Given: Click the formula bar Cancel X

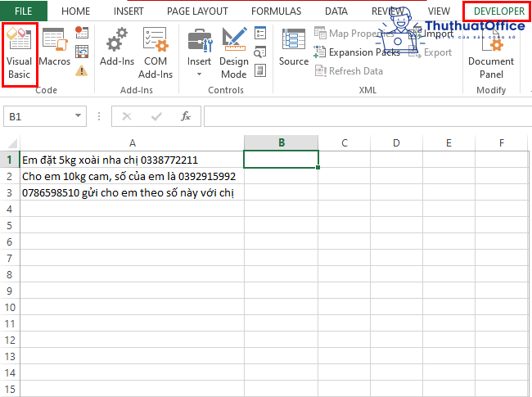Looking at the screenshot, I should pos(127,116).
